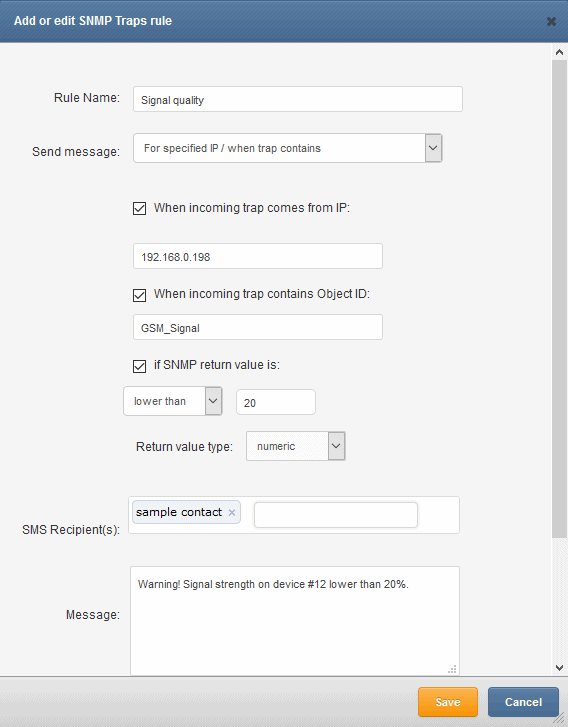Viewport: 568px width, 727px height.
Task: Click the threshold value field showing 20
Action: pos(276,402)
